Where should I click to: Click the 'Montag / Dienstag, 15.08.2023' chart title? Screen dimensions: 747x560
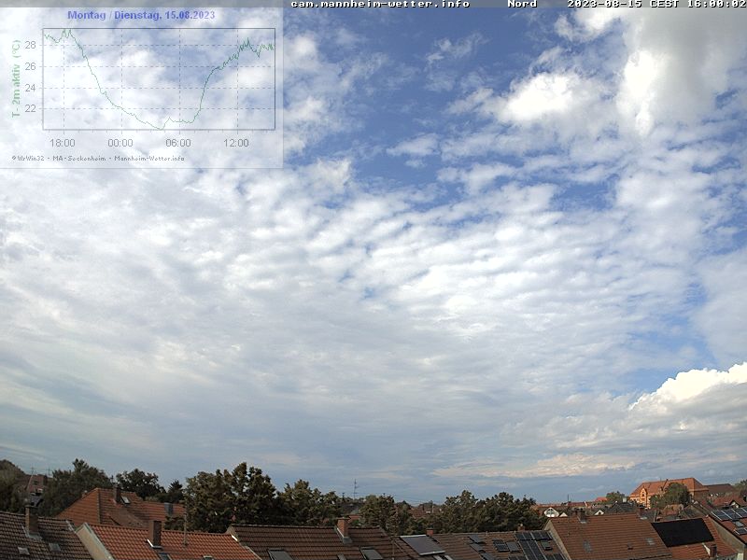pyautogui.click(x=141, y=16)
